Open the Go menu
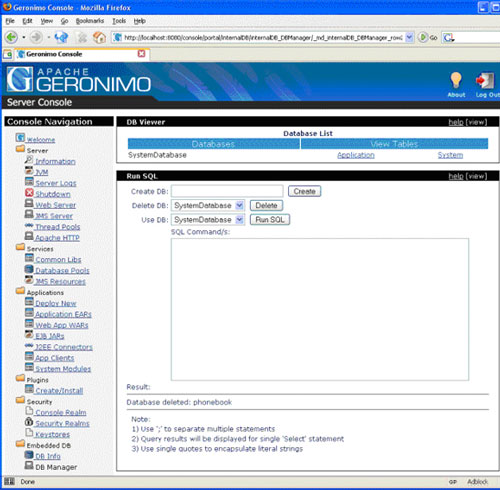500x490 pixels. click(64, 21)
